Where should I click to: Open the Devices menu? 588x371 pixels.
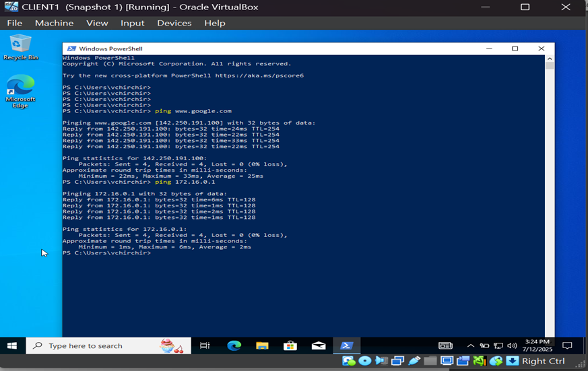tap(174, 24)
